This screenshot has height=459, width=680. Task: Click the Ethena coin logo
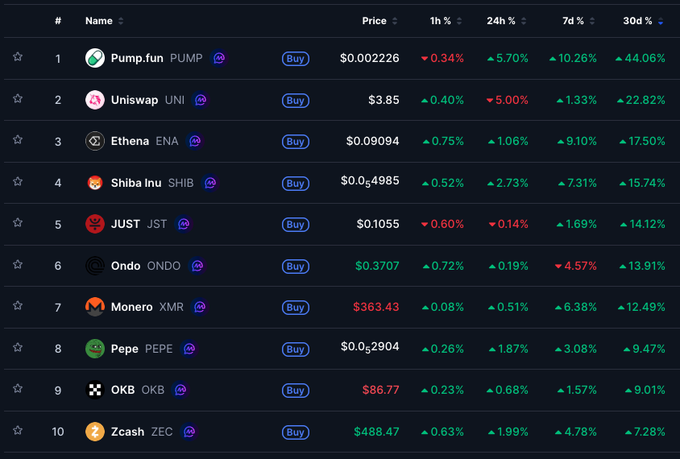pyautogui.click(x=95, y=141)
